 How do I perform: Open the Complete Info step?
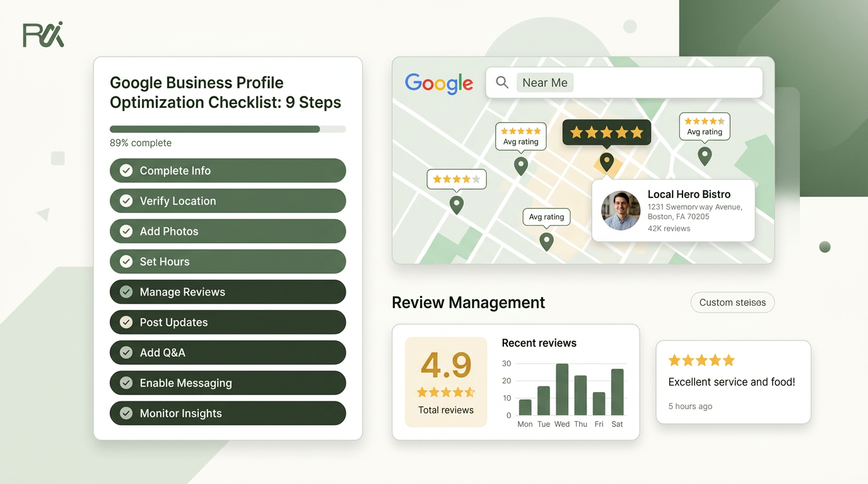coord(228,171)
